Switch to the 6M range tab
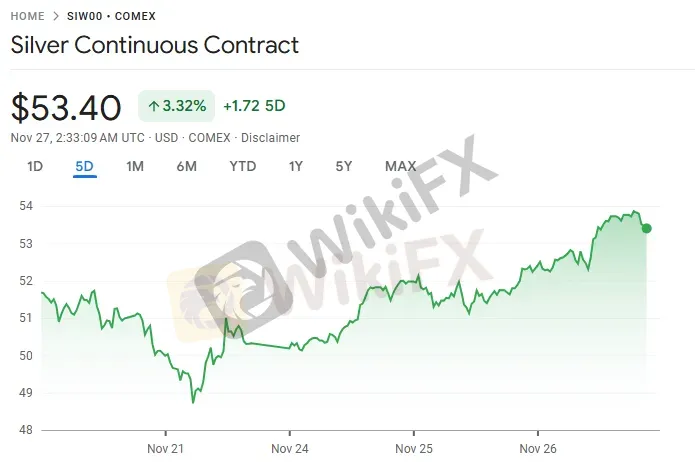 pyautogui.click(x=187, y=166)
